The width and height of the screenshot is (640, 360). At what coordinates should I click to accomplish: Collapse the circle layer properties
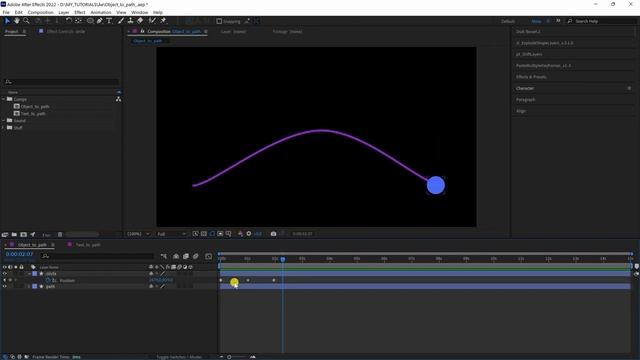29,273
